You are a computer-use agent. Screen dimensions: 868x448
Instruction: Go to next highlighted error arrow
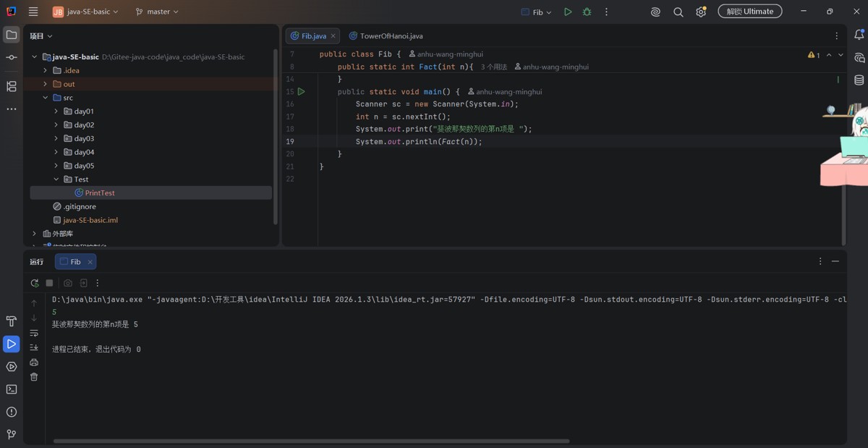tap(841, 54)
